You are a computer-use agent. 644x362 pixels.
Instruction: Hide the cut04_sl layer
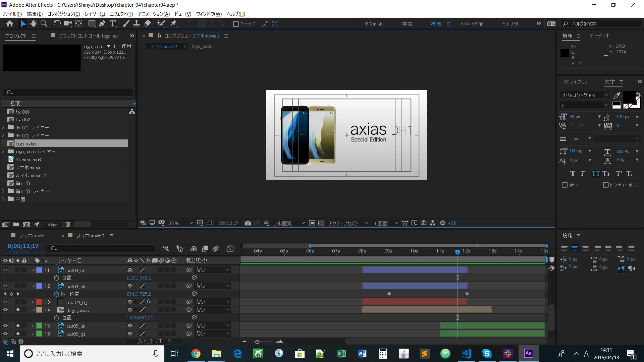(x=5, y=270)
